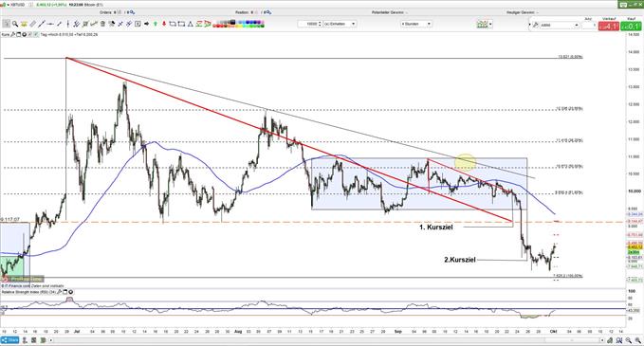This screenshot has width=644, height=346.
Task: Click the Sep label on time axis
Action: pos(398,331)
